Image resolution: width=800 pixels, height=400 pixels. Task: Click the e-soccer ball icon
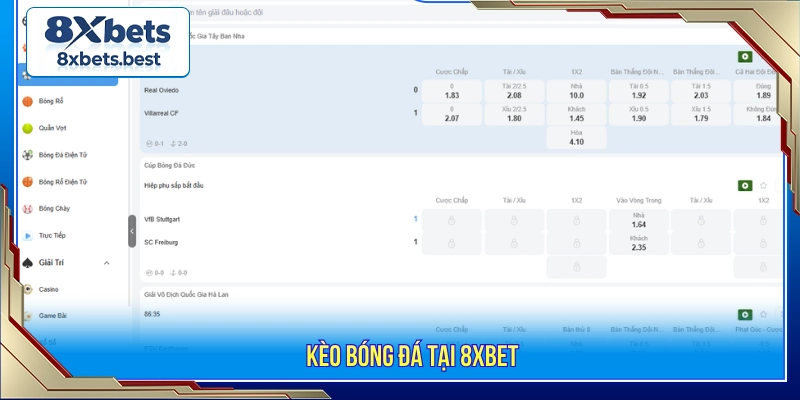click(x=28, y=155)
